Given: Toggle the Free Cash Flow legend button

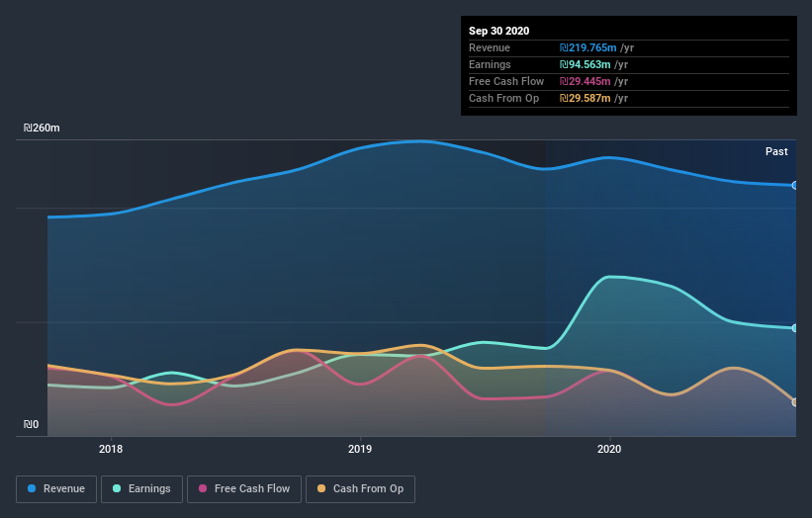Looking at the screenshot, I should tap(244, 489).
